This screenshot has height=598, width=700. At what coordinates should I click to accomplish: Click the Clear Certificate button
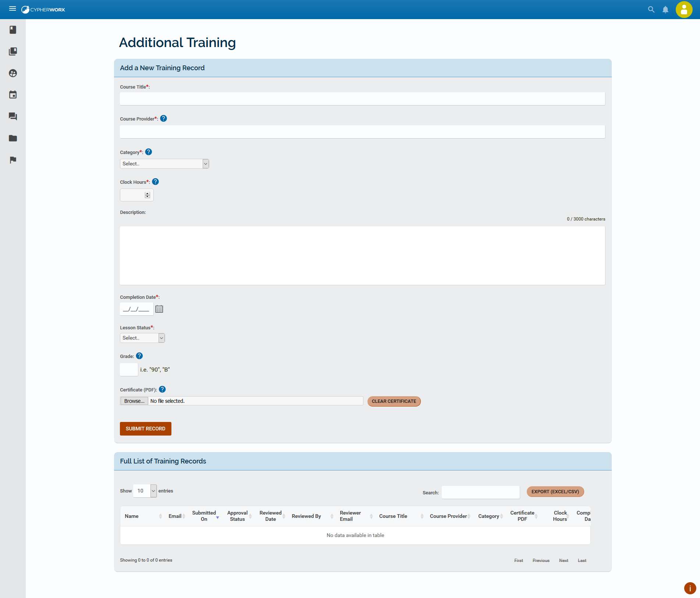coord(394,401)
